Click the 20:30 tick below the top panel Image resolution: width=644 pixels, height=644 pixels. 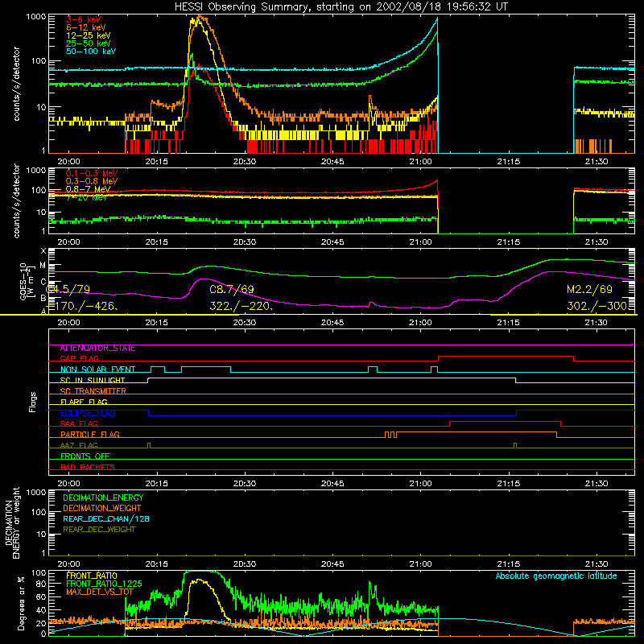tap(245, 162)
